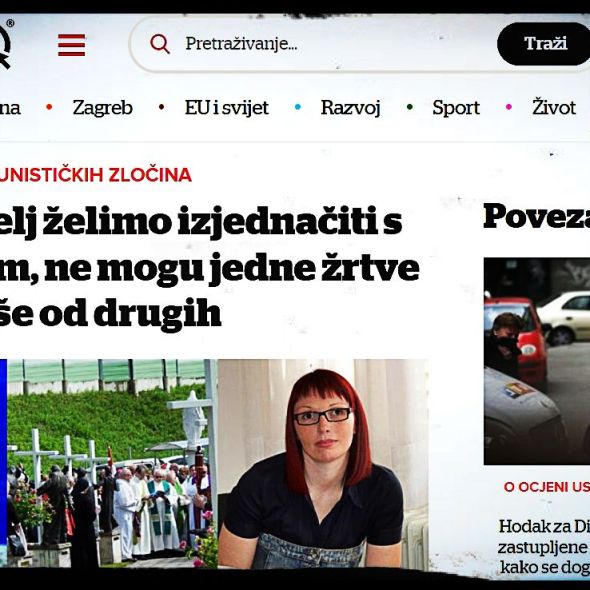Open the Zagreb section

click(103, 108)
